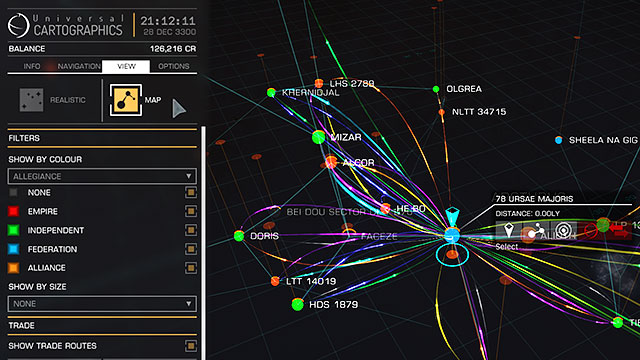Select the LHS 2789 star node
Screen dimensions: 640x360
pos(319,84)
